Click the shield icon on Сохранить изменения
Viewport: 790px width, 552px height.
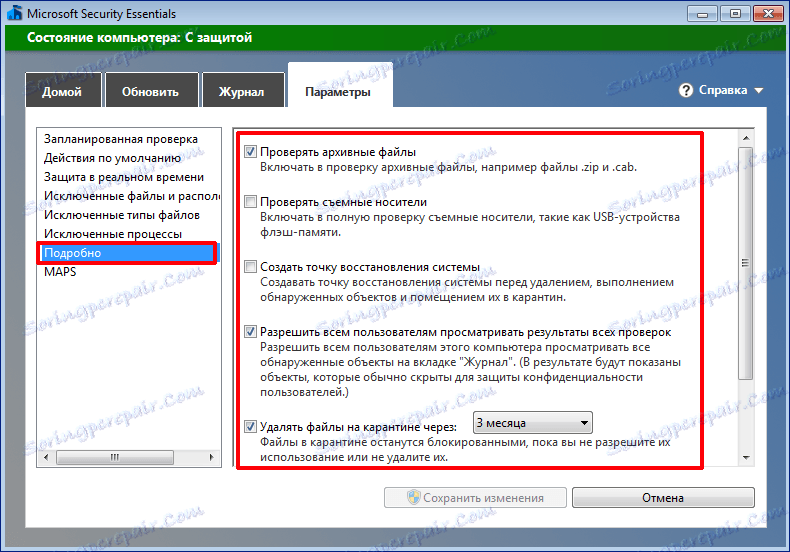(x=414, y=498)
